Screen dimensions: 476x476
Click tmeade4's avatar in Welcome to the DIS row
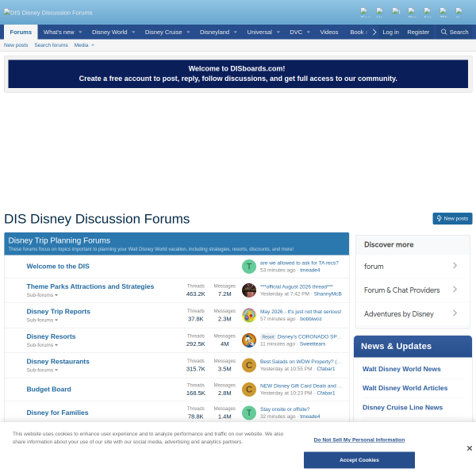coord(249,267)
